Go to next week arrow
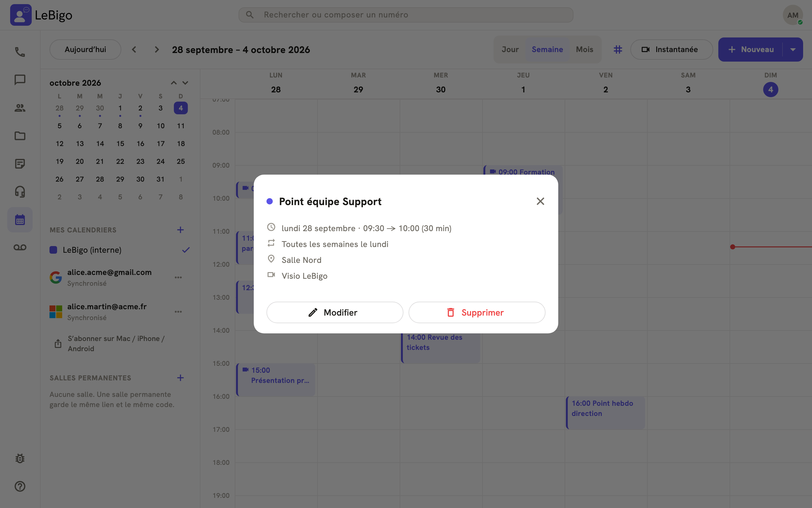This screenshot has height=508, width=812. (156, 50)
